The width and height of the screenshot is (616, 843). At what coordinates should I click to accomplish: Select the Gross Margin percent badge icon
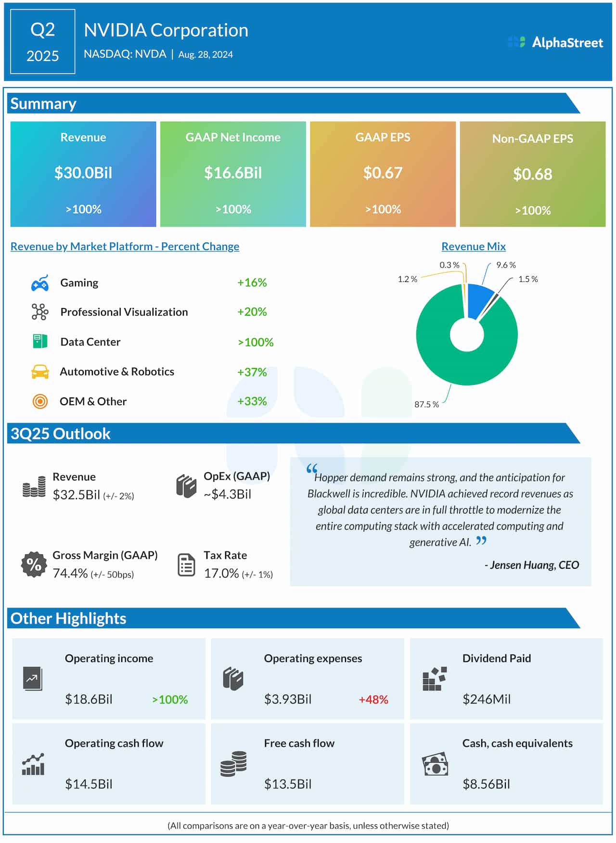[34, 564]
